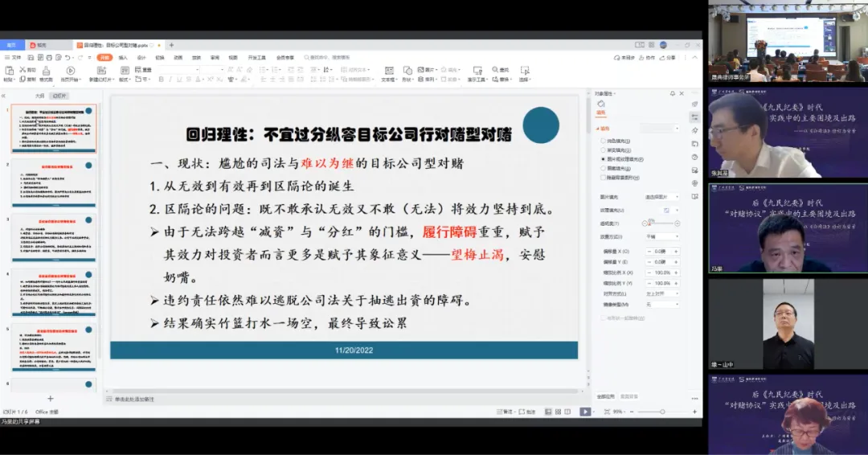Select gradient fill (渐变填充) radio button
This screenshot has width=868, height=455.
[x=603, y=150]
